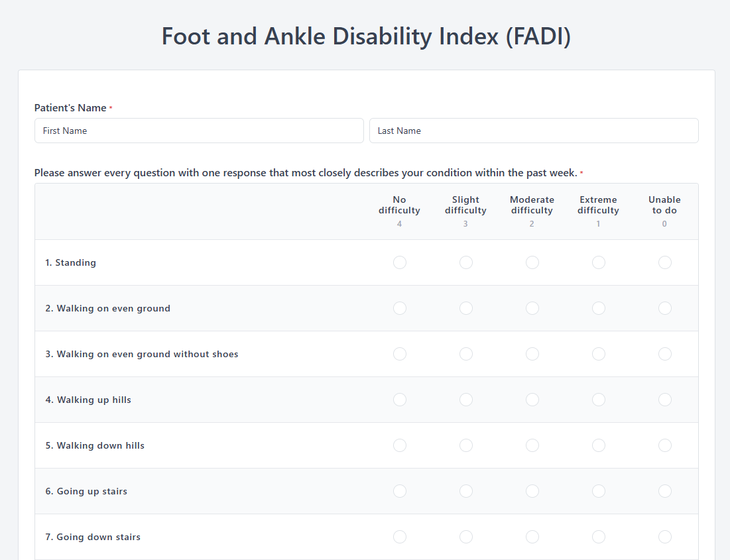Select Unable to do for Walking down hills
The width and height of the screenshot is (730, 560).
[x=665, y=445]
